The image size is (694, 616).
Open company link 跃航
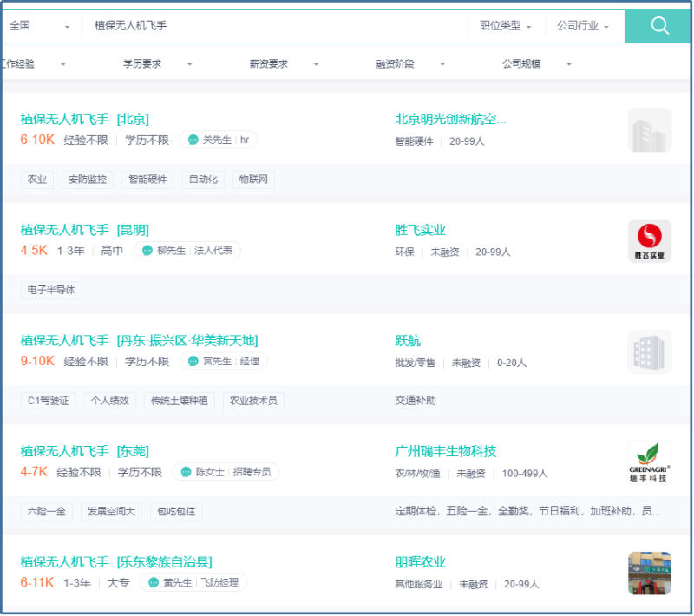tap(408, 340)
